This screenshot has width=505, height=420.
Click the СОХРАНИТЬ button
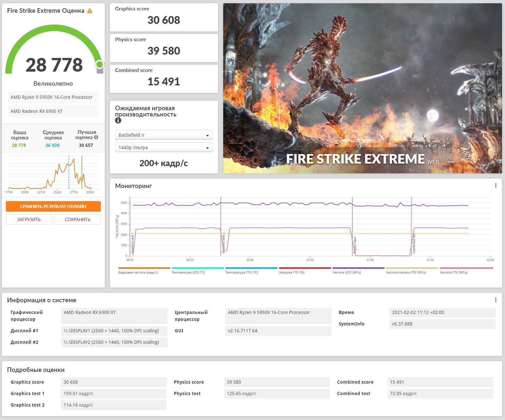click(78, 219)
